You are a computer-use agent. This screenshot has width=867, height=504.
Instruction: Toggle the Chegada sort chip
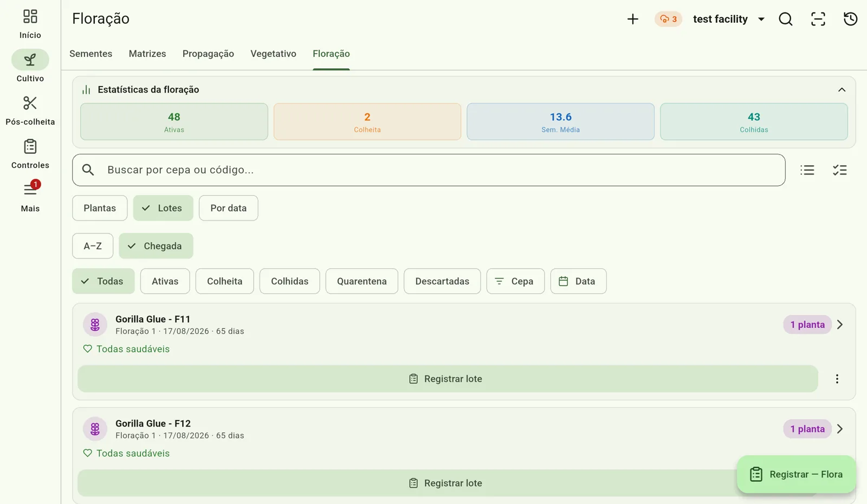[156, 246]
